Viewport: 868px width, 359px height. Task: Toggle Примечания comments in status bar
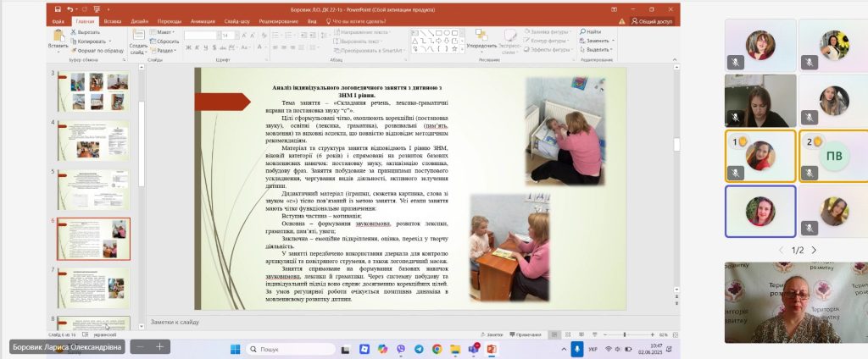click(526, 334)
